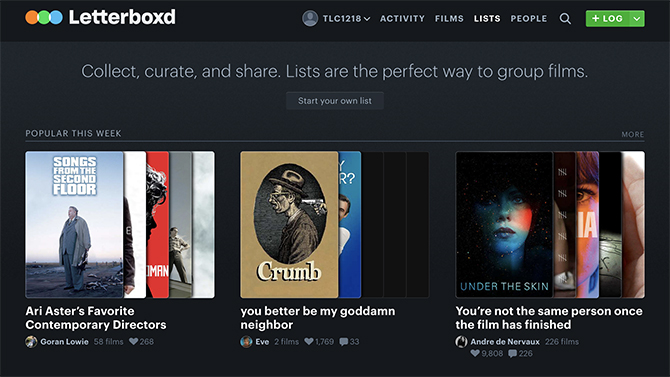The image size is (670, 377).
Task: Click heart icon showing 1,769 likes
Action: (x=309, y=342)
